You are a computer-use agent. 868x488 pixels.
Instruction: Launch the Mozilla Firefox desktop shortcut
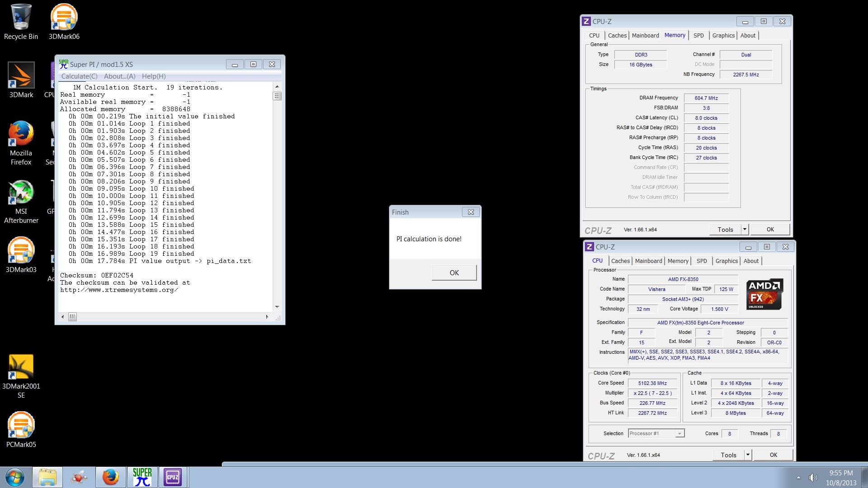tap(21, 143)
